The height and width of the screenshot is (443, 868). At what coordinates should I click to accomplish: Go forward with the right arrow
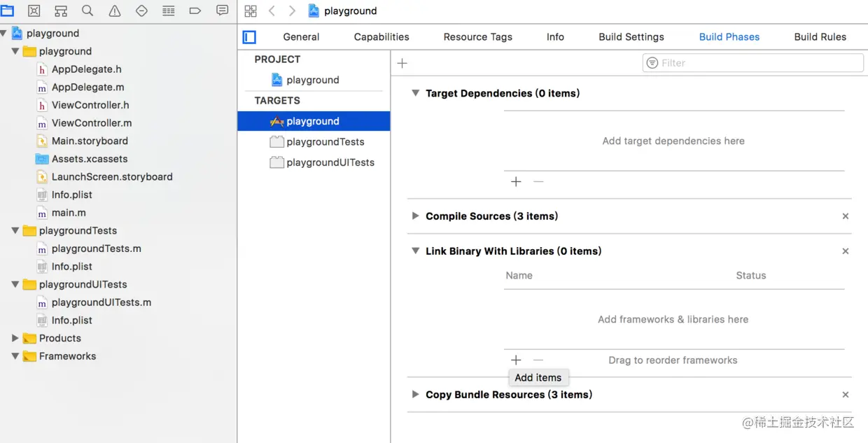pos(292,10)
